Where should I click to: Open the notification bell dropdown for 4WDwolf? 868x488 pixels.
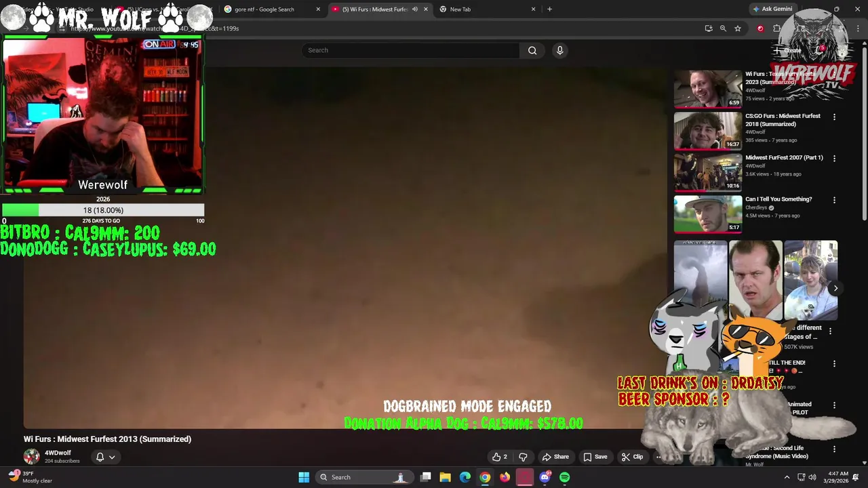point(105,457)
